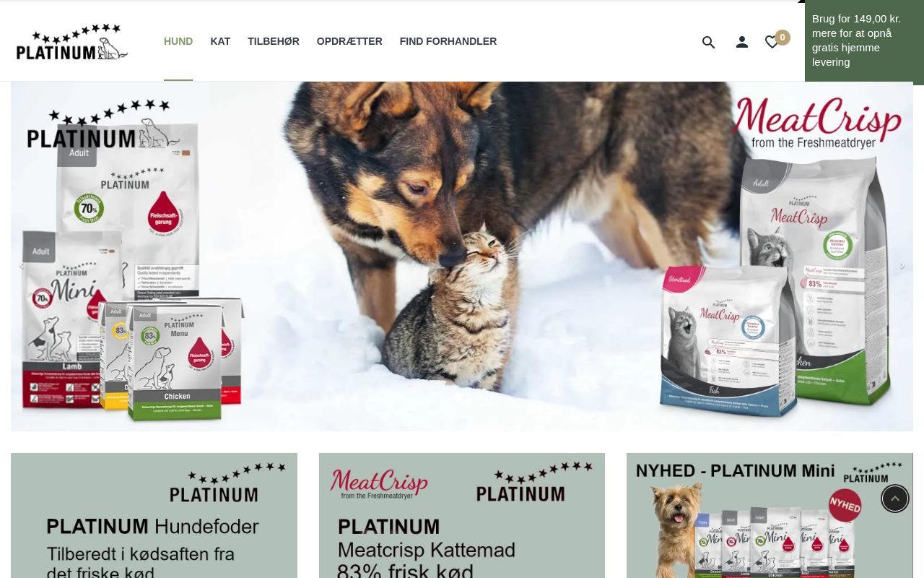Open the search magnifier icon

click(708, 42)
